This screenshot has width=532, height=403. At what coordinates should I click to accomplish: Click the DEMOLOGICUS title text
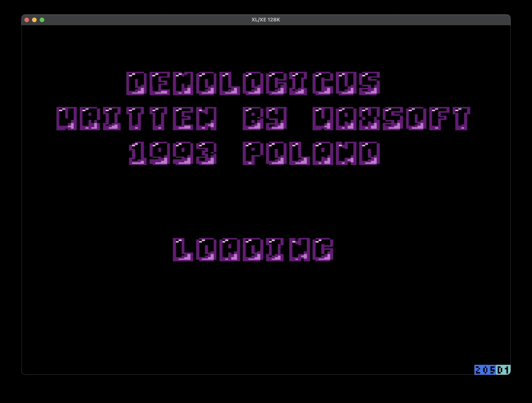[x=253, y=83]
